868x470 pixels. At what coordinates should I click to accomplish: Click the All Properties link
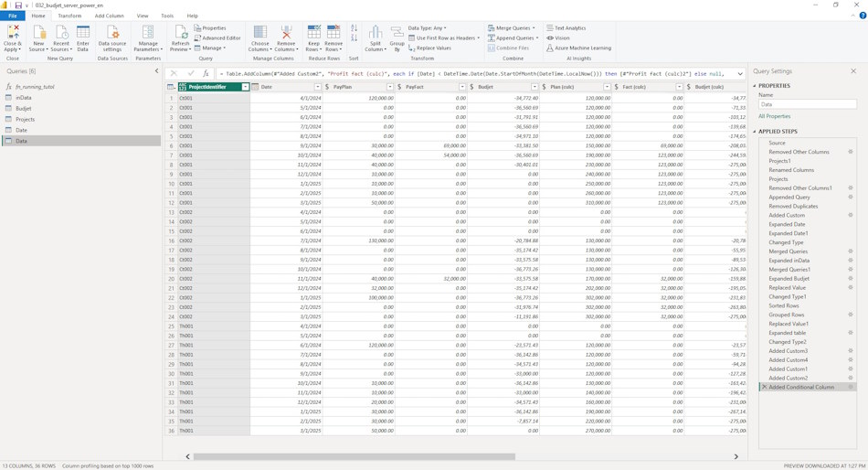775,116
